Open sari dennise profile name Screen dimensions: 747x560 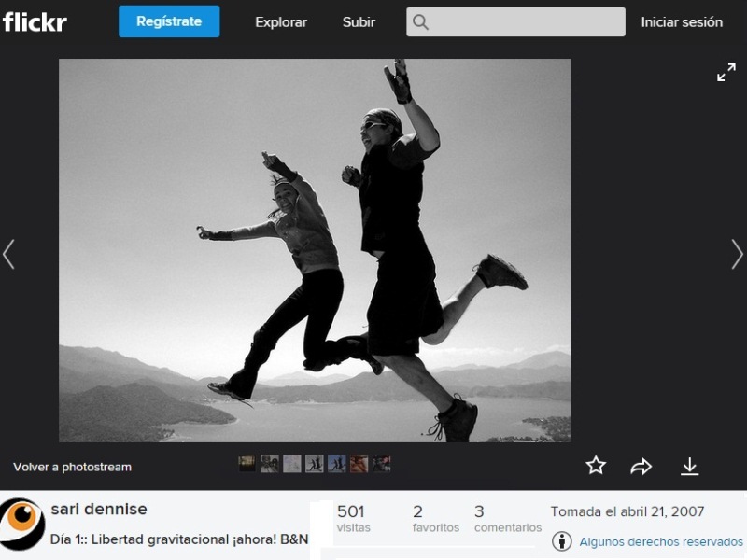pos(99,509)
